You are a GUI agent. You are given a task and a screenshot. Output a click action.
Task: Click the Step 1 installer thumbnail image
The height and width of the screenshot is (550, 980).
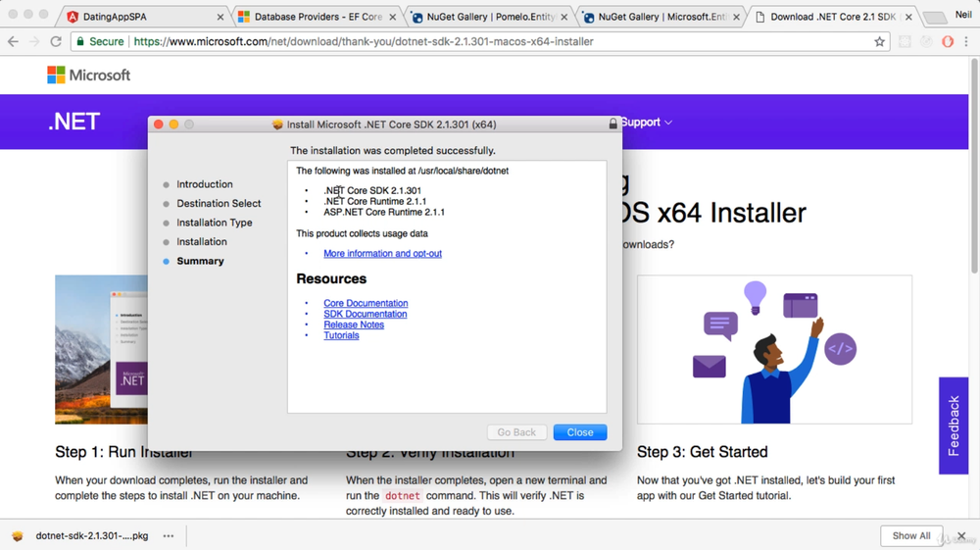[101, 349]
